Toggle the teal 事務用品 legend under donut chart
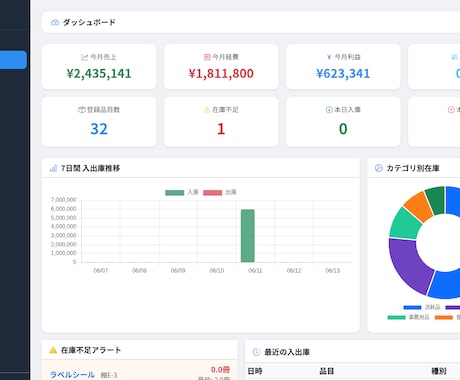The width and height of the screenshot is (460, 380). point(408,317)
